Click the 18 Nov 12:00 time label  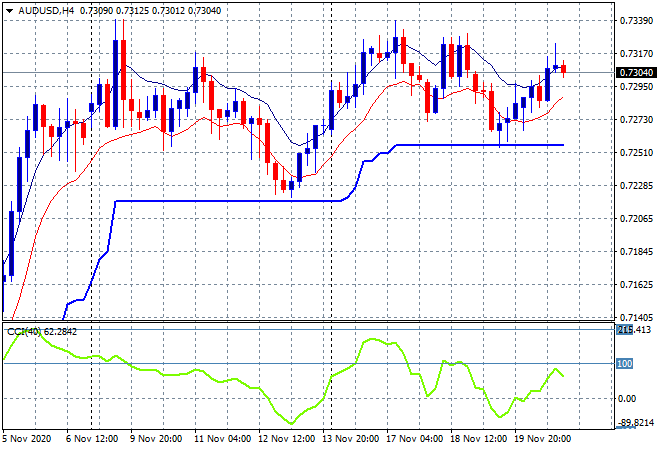[x=478, y=439]
